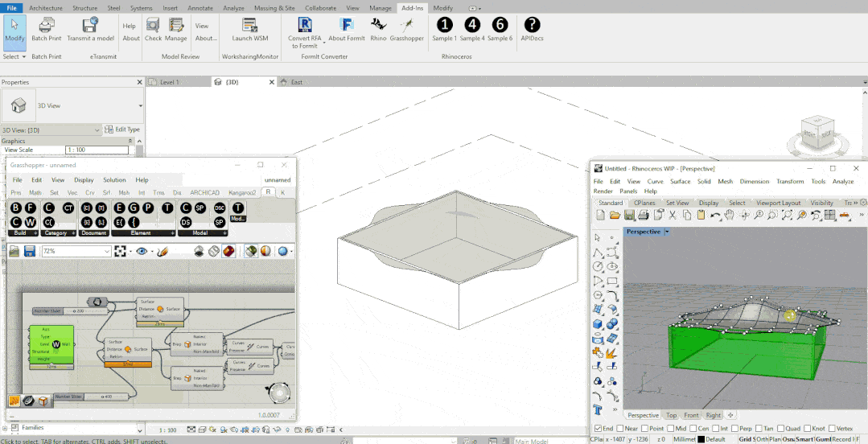Uncheck the End osnap checkbox
This screenshot has width=868, height=444.
[x=598, y=429]
